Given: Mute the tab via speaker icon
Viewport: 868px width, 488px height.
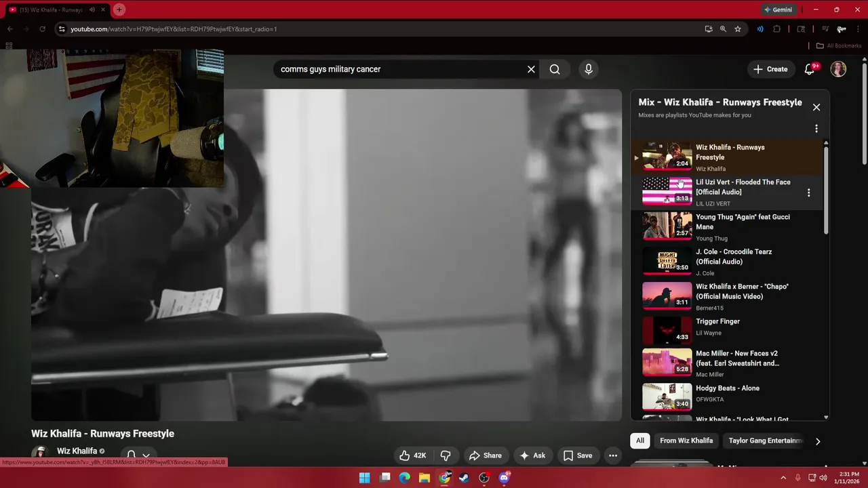Looking at the screenshot, I should pos(92,9).
